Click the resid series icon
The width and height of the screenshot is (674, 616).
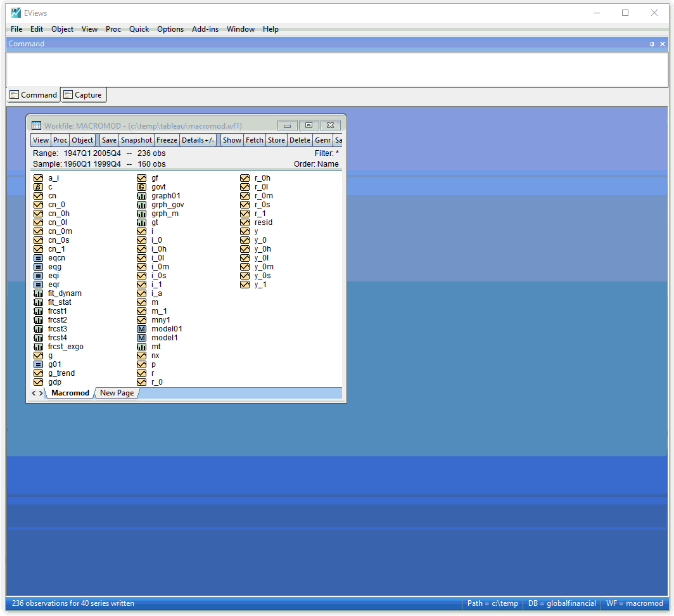tap(245, 222)
